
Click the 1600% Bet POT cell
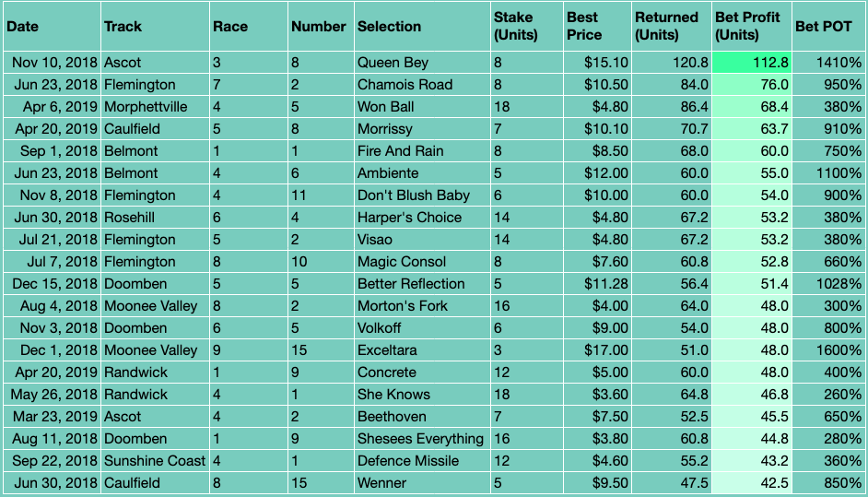point(828,350)
